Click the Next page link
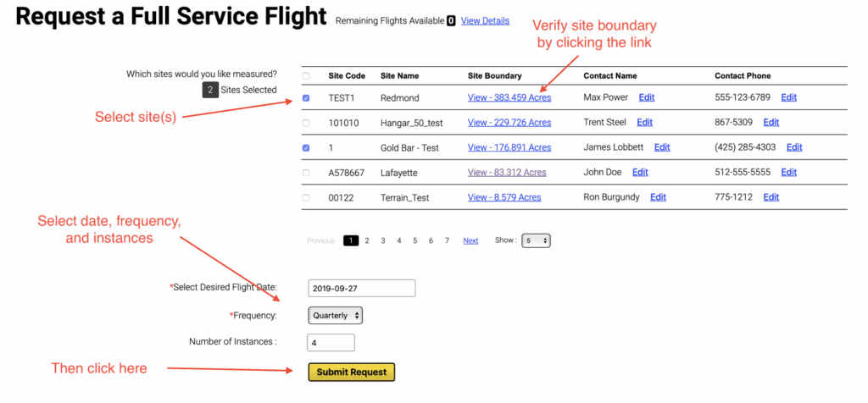 [x=470, y=240]
